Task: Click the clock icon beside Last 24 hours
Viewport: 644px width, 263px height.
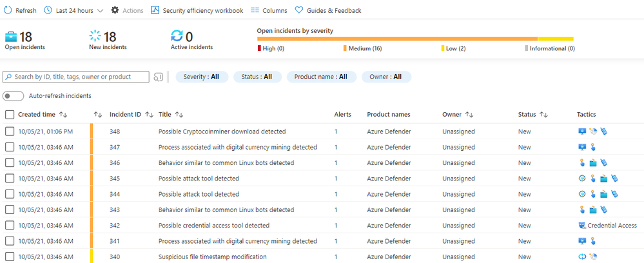Action: [48, 10]
